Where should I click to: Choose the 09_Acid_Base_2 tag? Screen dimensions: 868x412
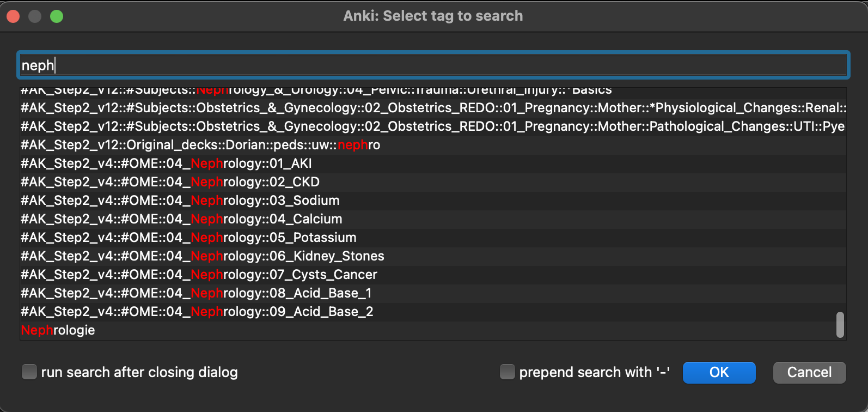tap(197, 312)
